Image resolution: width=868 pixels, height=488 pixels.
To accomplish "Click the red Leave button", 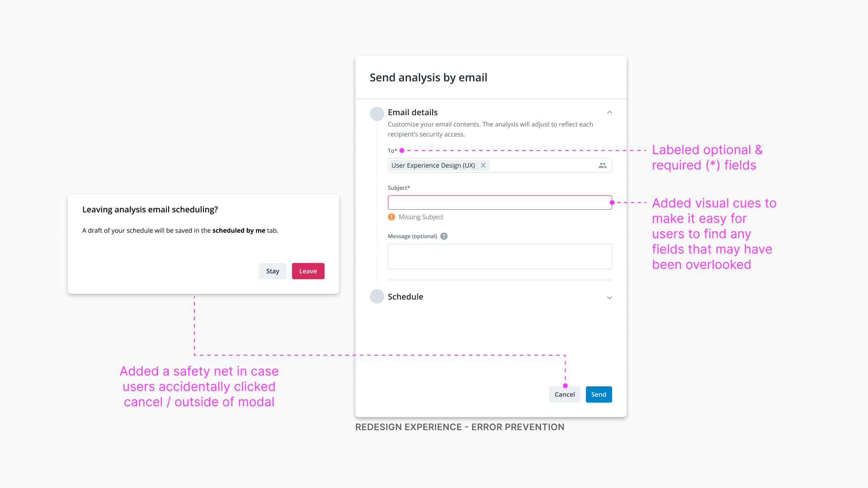I will pos(308,271).
